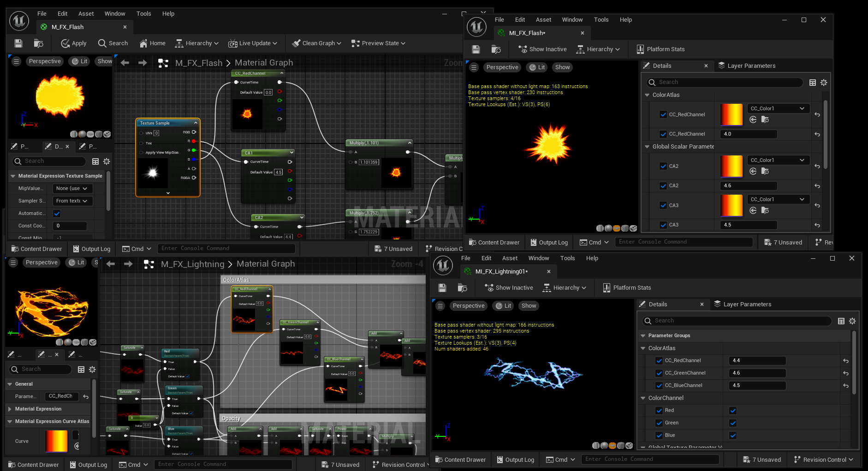Toggle CC_GreenChannel checkbox in MI_FX_Lightning01
This screenshot has width=868, height=471.
click(659, 373)
